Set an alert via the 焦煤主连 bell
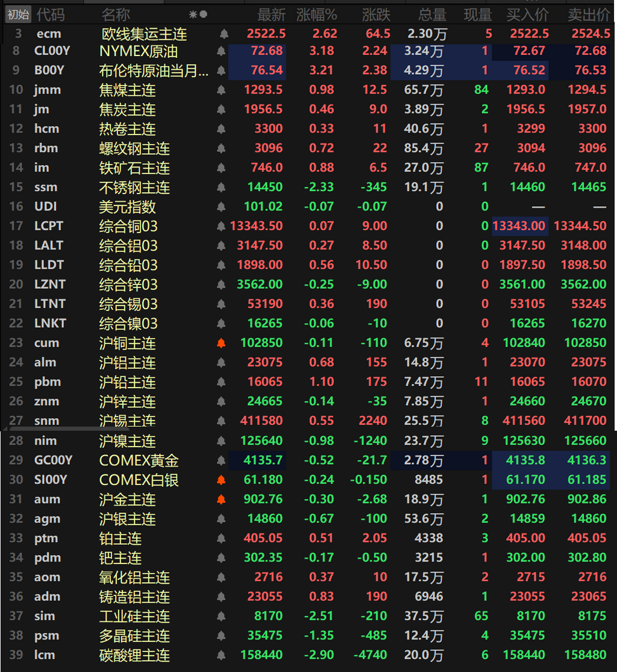617x672 pixels. [x=221, y=90]
